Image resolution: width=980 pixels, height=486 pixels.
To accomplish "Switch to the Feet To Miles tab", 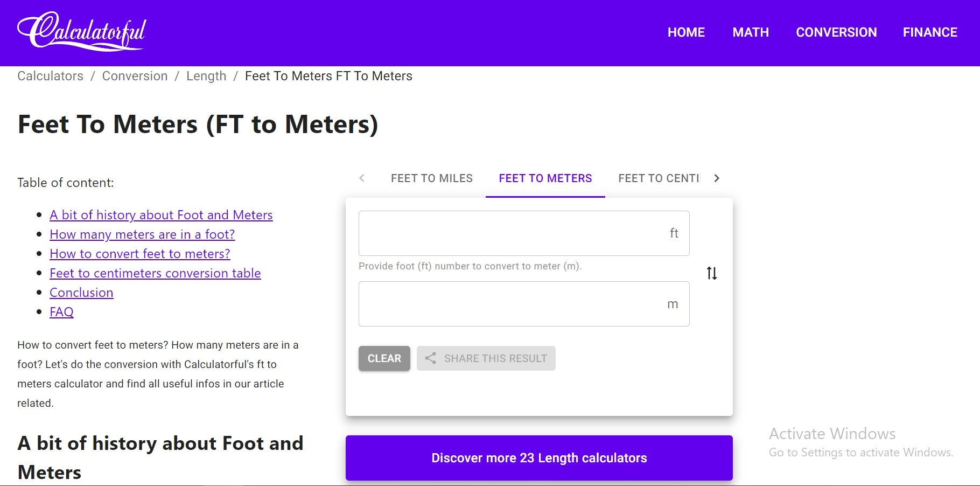I will click(x=431, y=178).
